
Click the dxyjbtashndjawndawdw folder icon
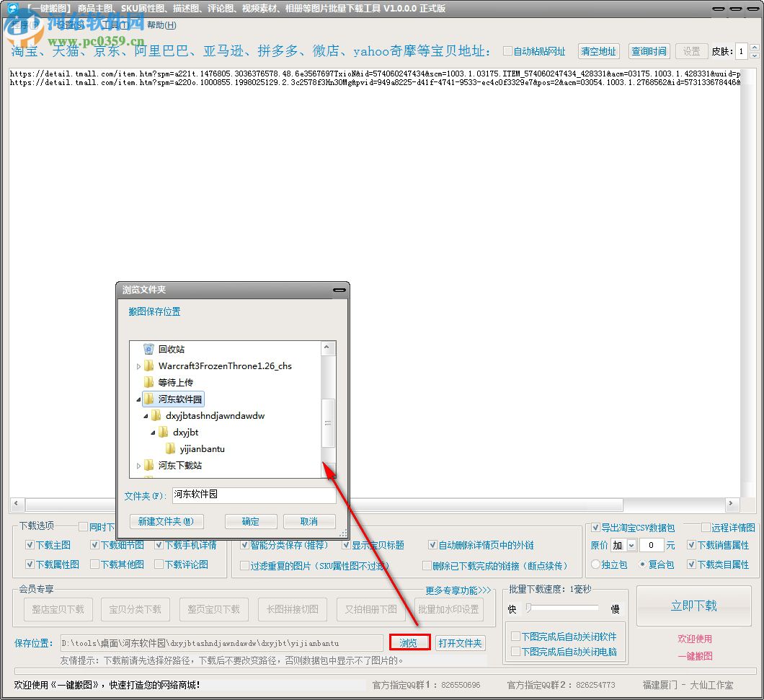click(x=156, y=415)
